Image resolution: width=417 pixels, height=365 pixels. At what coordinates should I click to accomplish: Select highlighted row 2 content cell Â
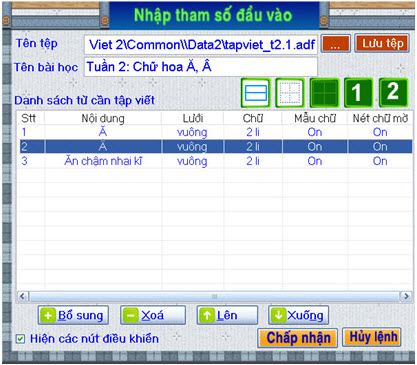(x=103, y=147)
